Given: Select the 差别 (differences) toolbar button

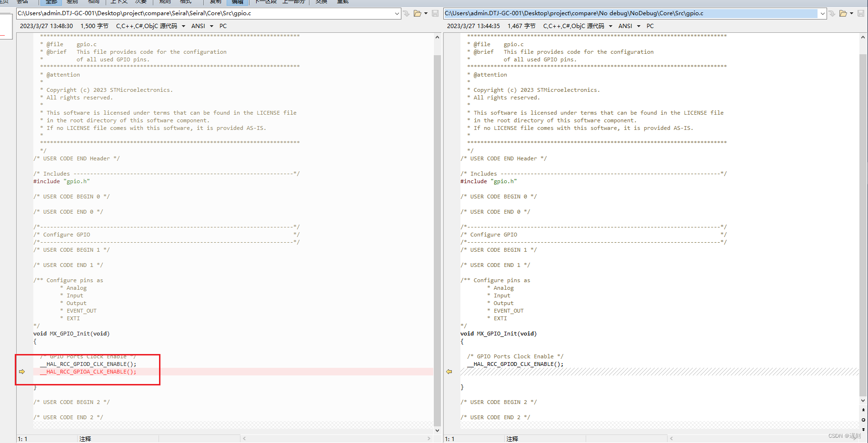Looking at the screenshot, I should [x=72, y=2].
